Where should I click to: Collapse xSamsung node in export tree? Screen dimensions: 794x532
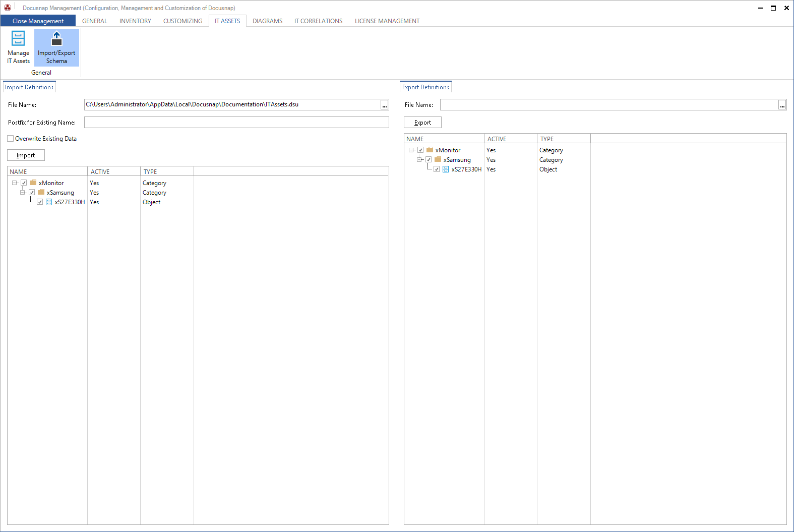pyautogui.click(x=419, y=159)
